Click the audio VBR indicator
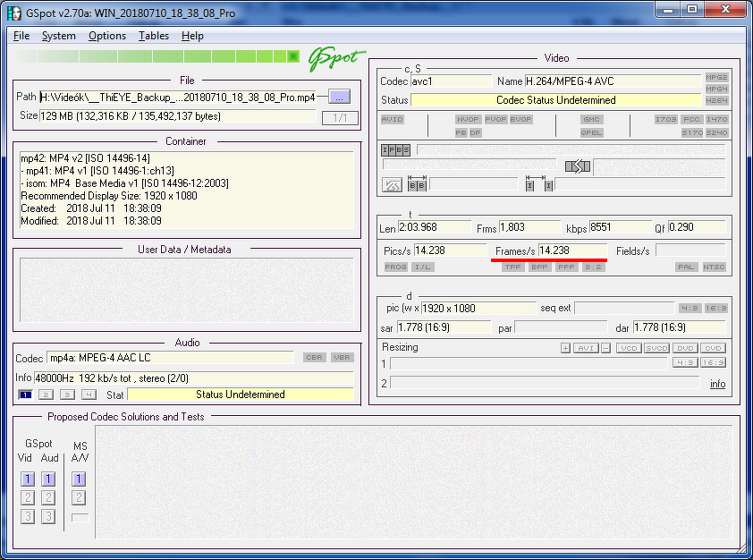 coord(342,357)
